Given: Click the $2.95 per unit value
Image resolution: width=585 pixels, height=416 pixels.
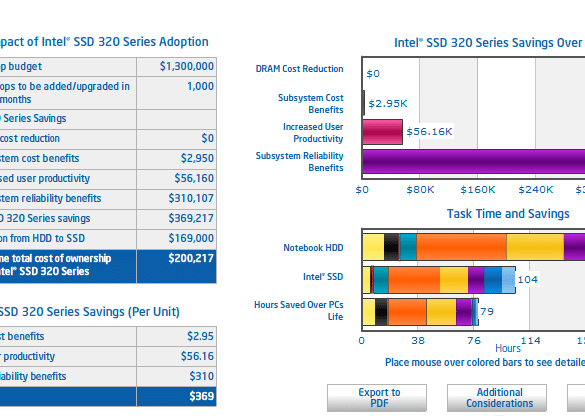Looking at the screenshot, I should (200, 336).
